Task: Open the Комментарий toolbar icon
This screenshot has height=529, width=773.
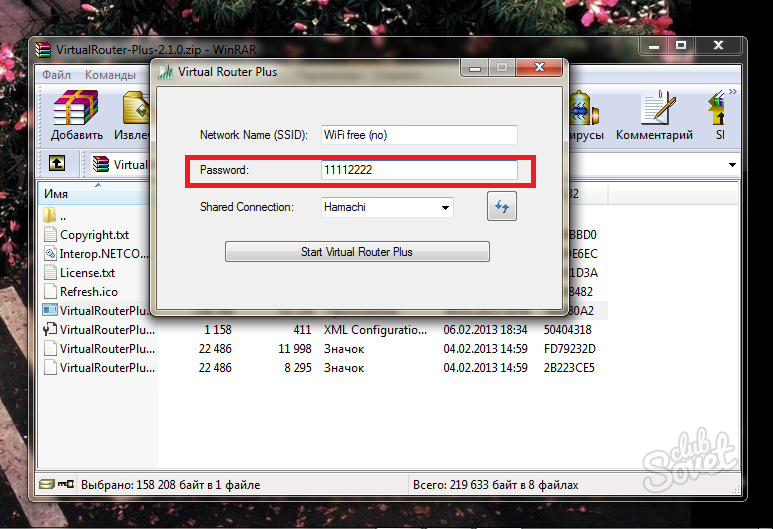Action: [x=655, y=110]
